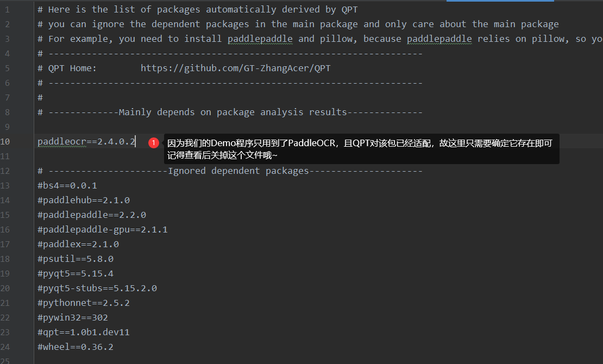Click the #paddlex==2.1.0 entry
This screenshot has width=603, height=364.
[x=78, y=244]
